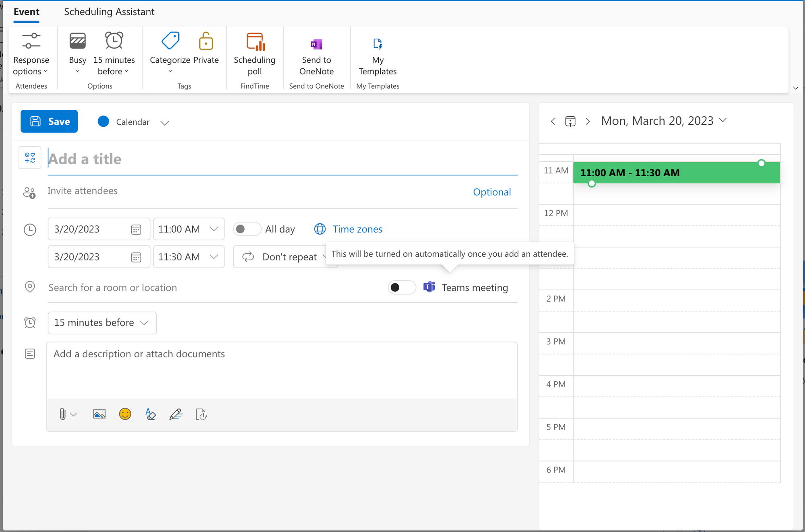Select the blue Calendar color indicator

[103, 121]
